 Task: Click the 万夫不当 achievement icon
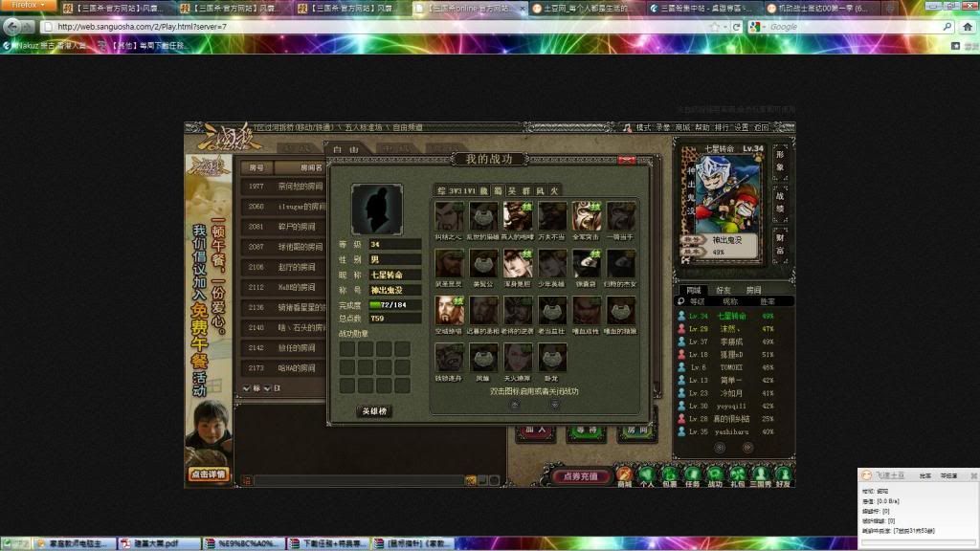552,217
